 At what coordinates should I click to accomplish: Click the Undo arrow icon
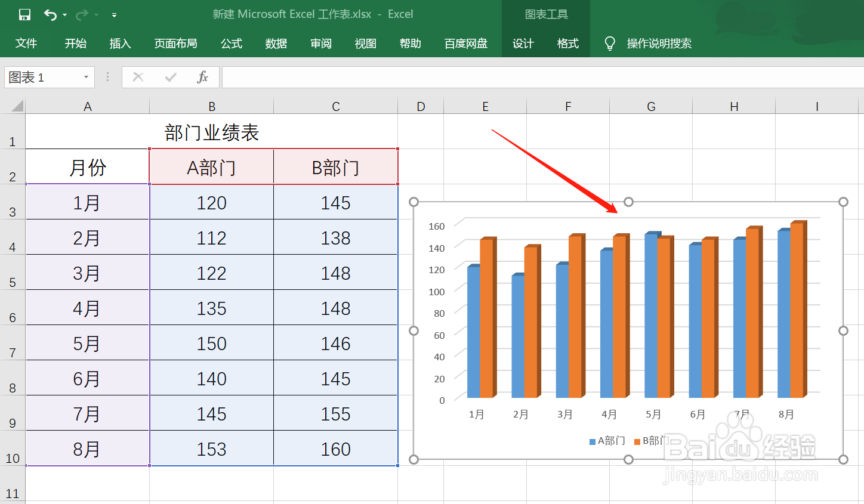tap(51, 14)
